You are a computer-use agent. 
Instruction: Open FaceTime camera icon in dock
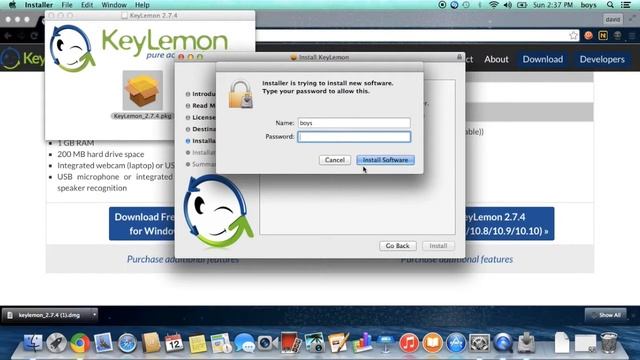tap(267, 343)
